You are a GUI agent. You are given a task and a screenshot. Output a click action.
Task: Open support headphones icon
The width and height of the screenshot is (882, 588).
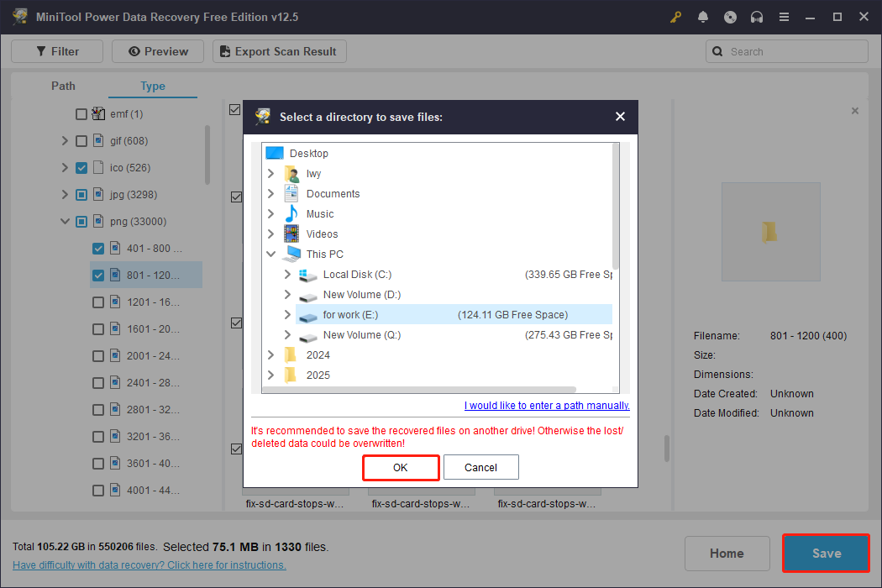[x=757, y=17]
